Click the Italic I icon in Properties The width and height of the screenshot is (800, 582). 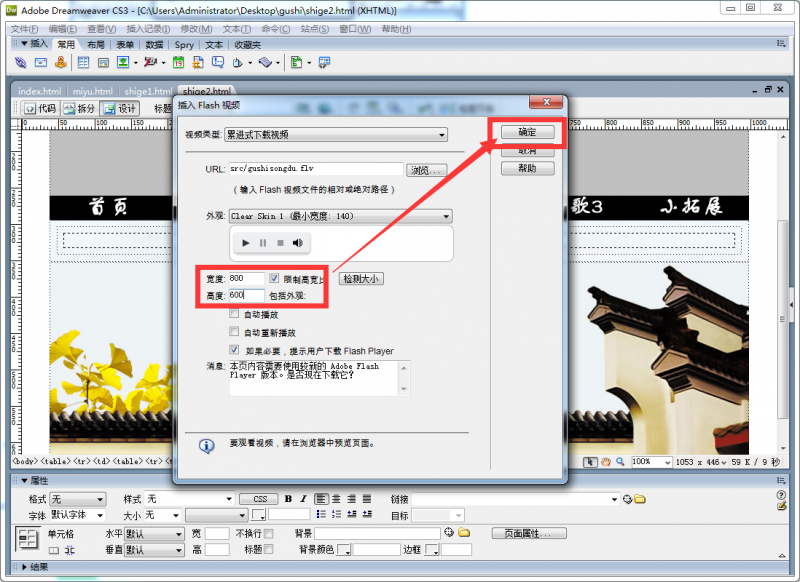pos(303,499)
